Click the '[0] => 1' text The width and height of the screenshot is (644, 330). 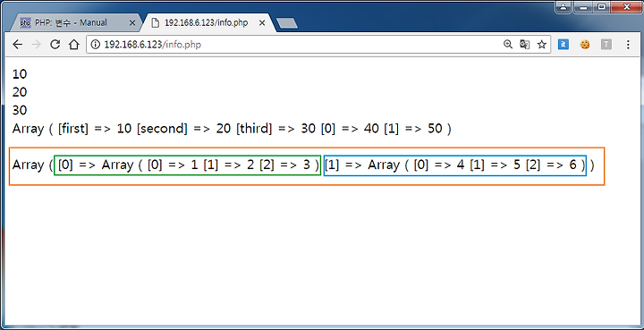pos(173,165)
